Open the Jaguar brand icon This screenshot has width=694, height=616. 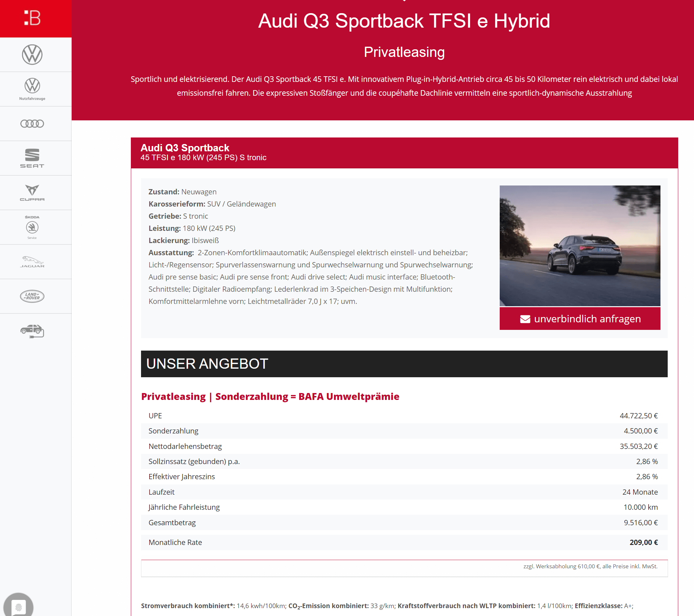[x=32, y=262]
